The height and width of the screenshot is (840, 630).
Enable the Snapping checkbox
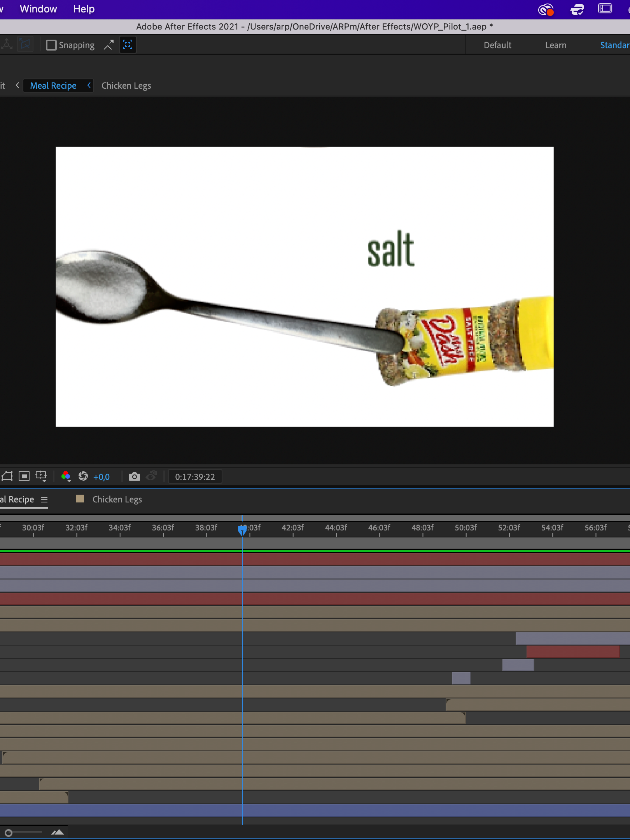tap(51, 45)
